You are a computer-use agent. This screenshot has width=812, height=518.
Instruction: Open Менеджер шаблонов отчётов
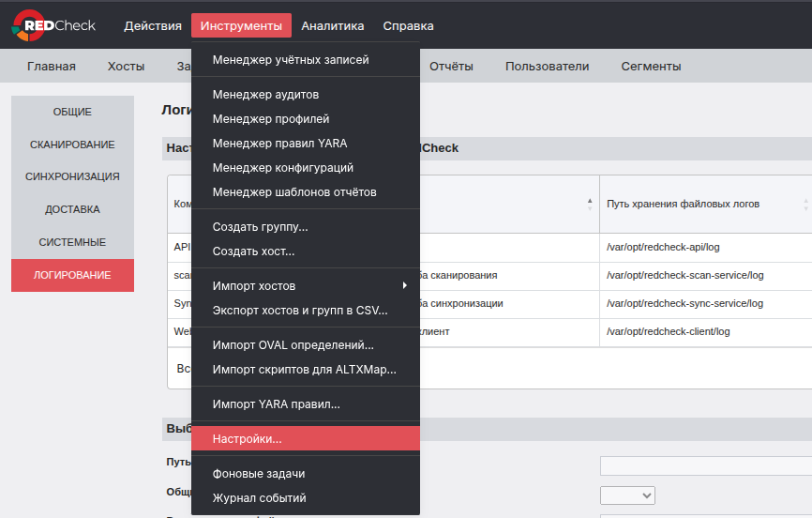point(306,191)
